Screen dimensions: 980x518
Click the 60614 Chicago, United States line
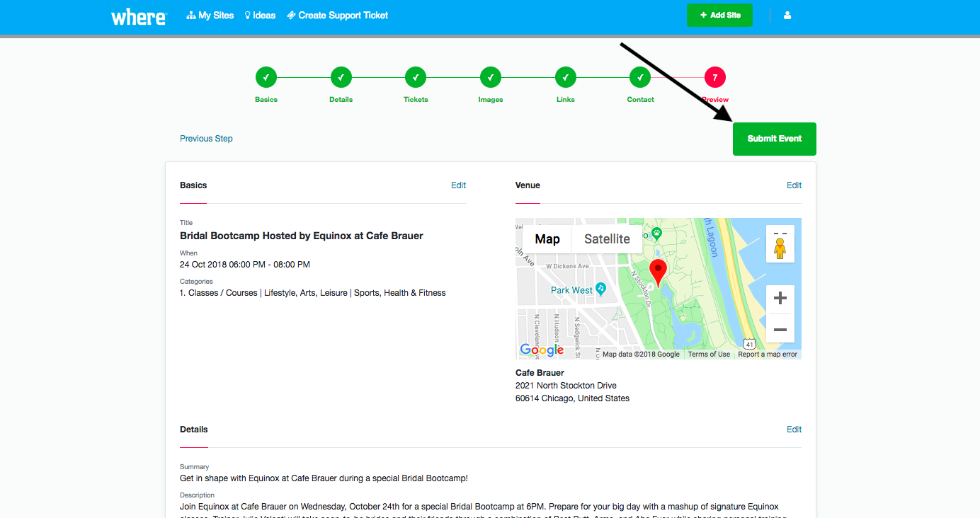click(572, 398)
